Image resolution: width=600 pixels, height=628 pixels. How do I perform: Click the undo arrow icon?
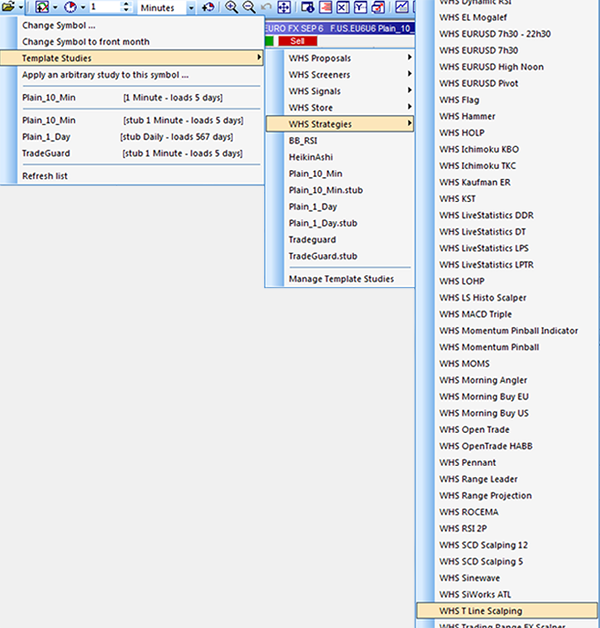266,7
